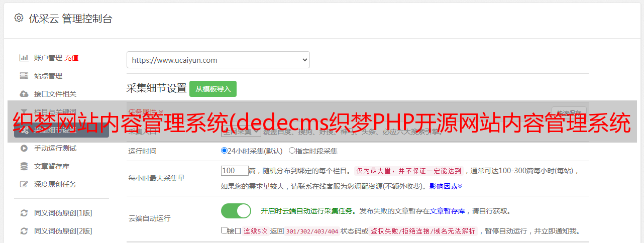Click the gear icon beside 优采云 管理控制台
This screenshot has height=243, width=644.
[x=19, y=18]
